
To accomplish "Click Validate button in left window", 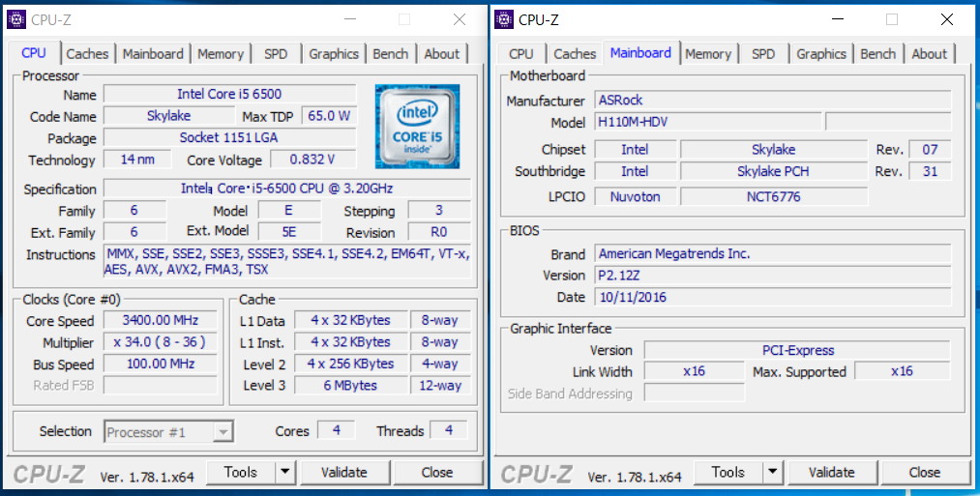I will pos(344,472).
